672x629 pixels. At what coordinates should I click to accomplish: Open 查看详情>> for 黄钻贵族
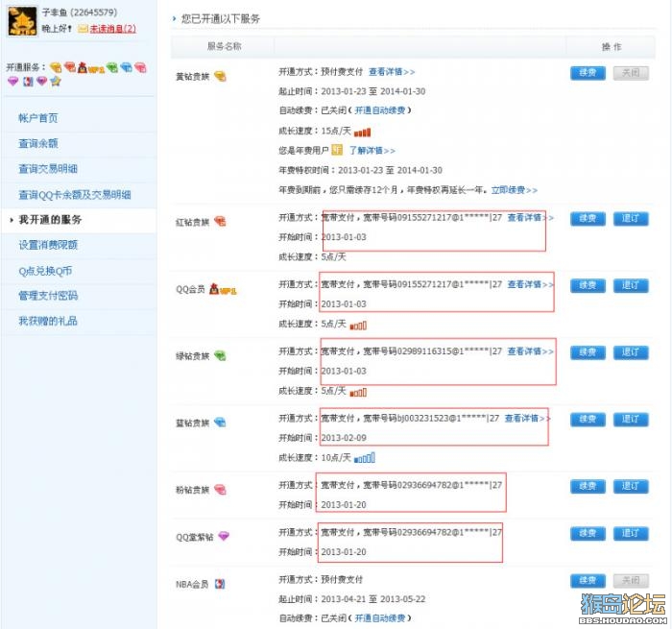(x=392, y=72)
